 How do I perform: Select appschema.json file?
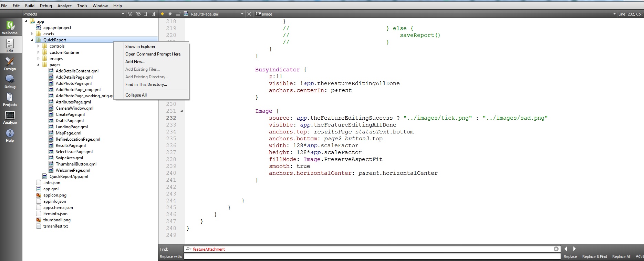coord(58,208)
